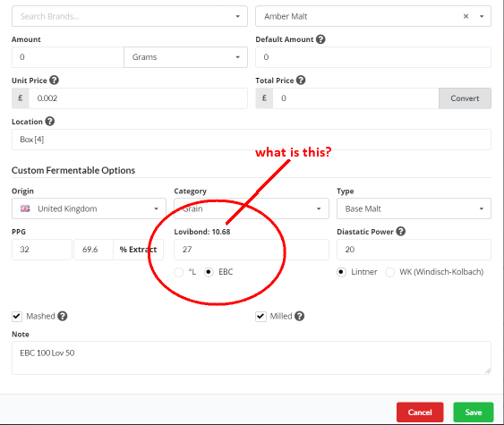Open the Diastatic Power help icon
This screenshot has width=504, height=425.
coord(400,231)
